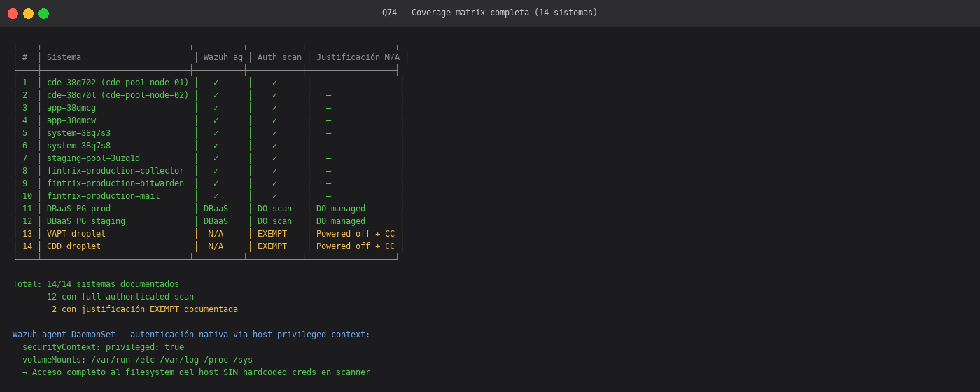This screenshot has width=980, height=392.
Task: Click the Wazuh checkmark for cde-38q702
Action: point(216,83)
